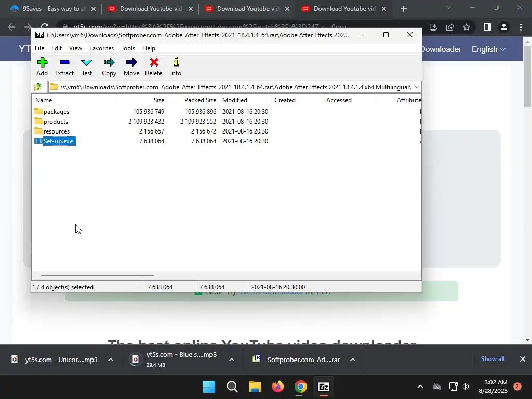The width and height of the screenshot is (532, 399).
Task: Click Show all downloads link
Action: (493, 359)
